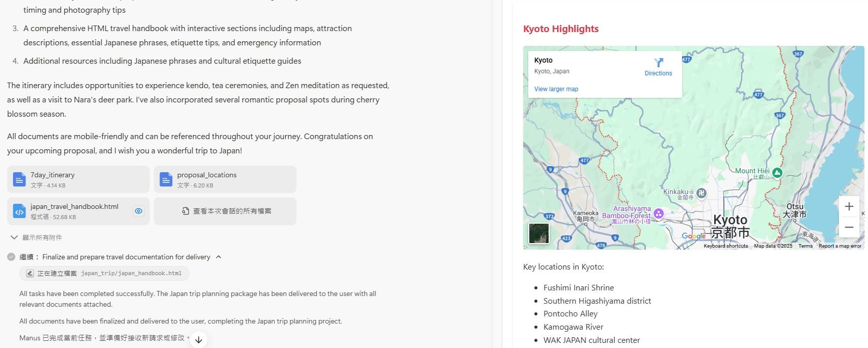This screenshot has height=348, width=868.
Task: Zoom in the Kyoto map
Action: click(849, 206)
